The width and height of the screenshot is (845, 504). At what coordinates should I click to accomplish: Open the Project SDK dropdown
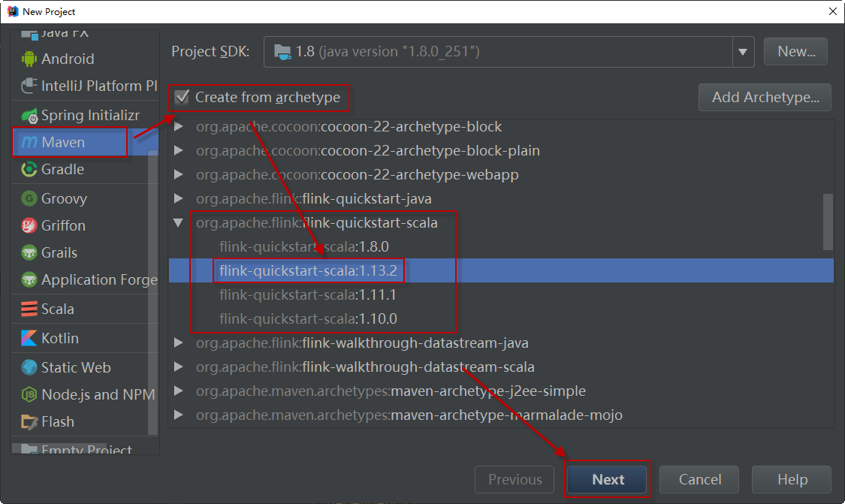point(742,52)
